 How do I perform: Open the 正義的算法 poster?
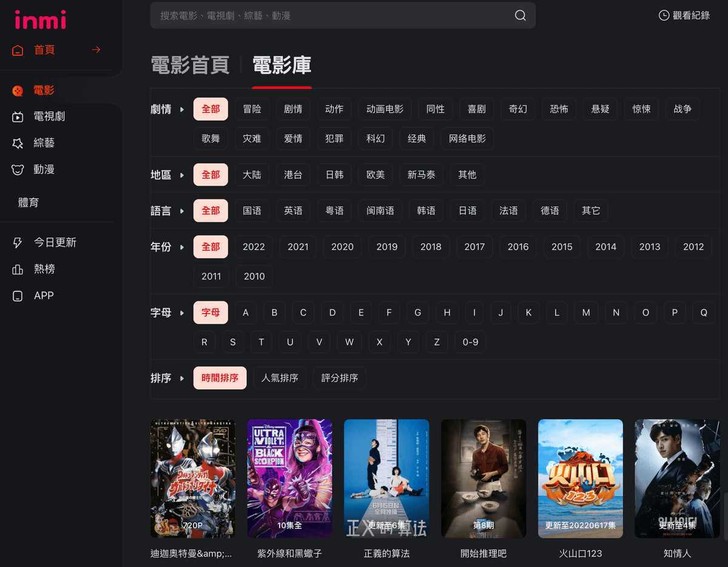pyautogui.click(x=386, y=478)
